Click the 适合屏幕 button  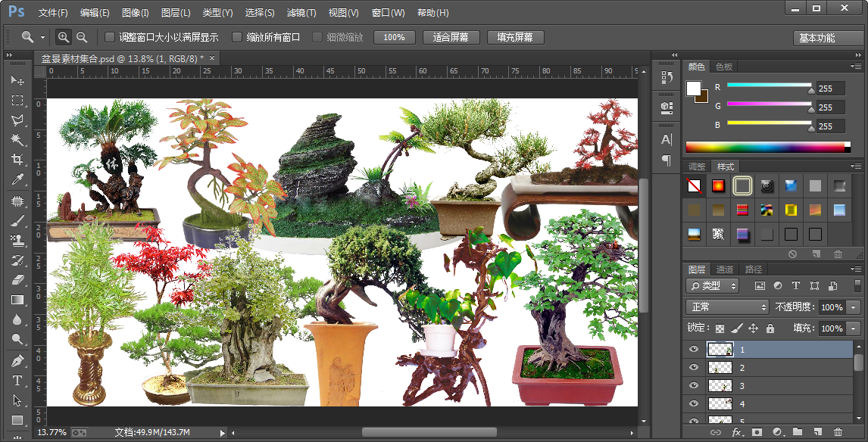pyautogui.click(x=451, y=37)
